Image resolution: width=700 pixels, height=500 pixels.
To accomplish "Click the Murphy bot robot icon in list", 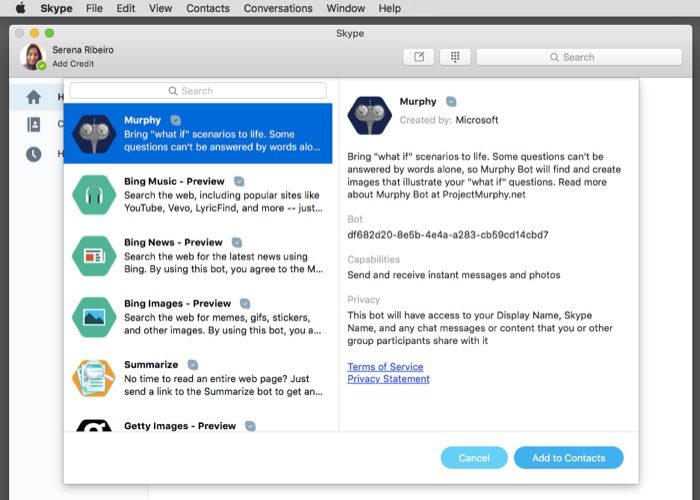I will [x=94, y=133].
